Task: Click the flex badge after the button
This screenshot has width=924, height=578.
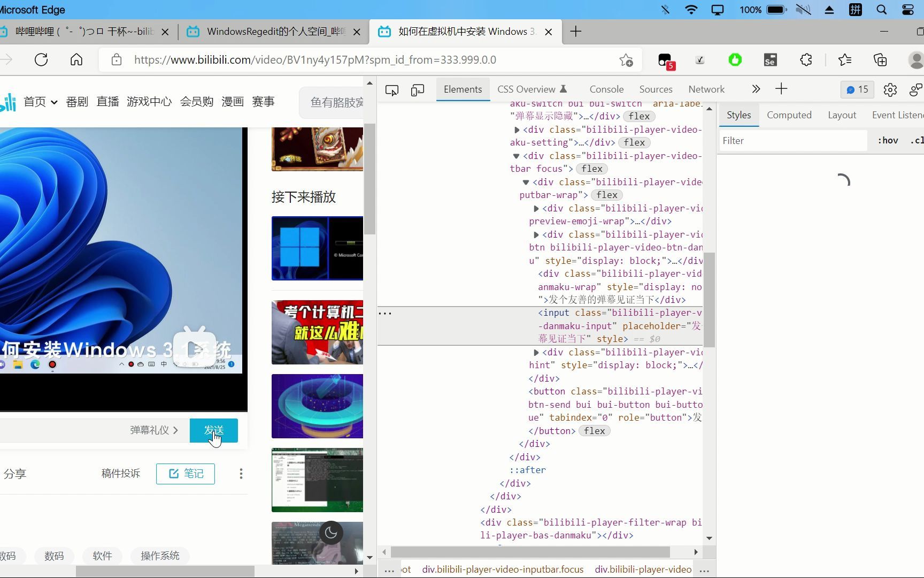Action: point(594,431)
